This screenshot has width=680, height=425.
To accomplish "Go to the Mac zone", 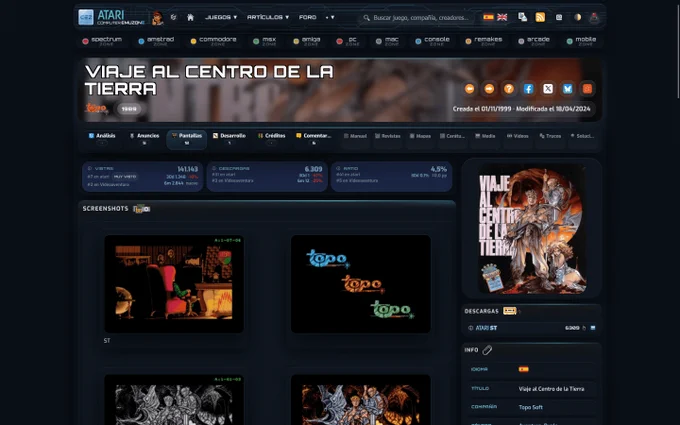I will [x=387, y=41].
